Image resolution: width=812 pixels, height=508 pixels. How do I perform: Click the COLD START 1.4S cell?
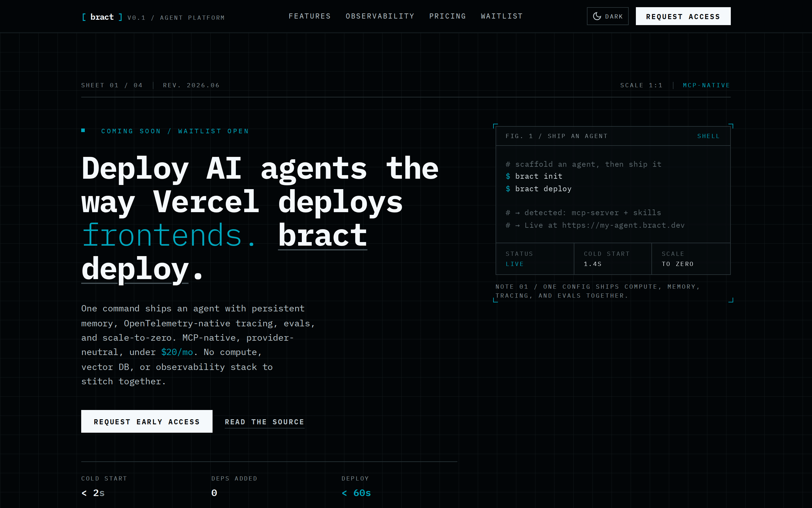pos(613,259)
